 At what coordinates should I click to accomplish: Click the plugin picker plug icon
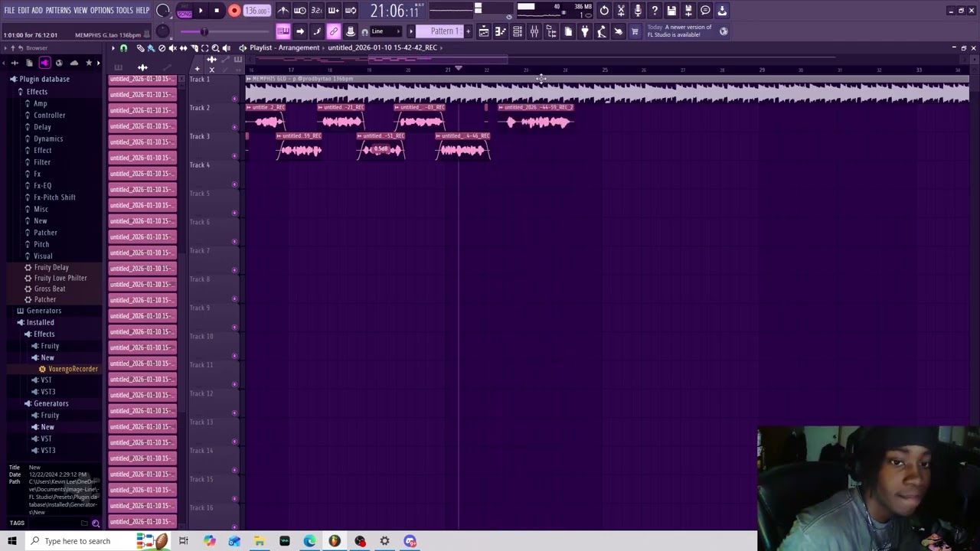click(x=584, y=31)
